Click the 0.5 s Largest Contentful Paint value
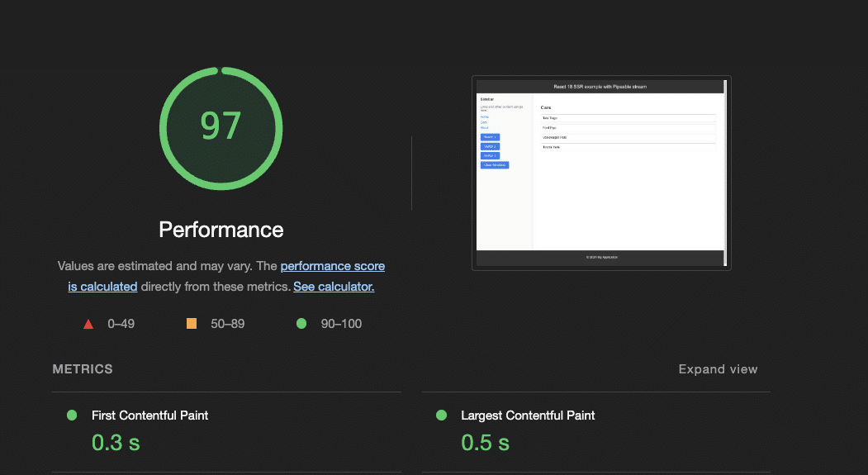Image resolution: width=868 pixels, height=475 pixels. coord(485,443)
